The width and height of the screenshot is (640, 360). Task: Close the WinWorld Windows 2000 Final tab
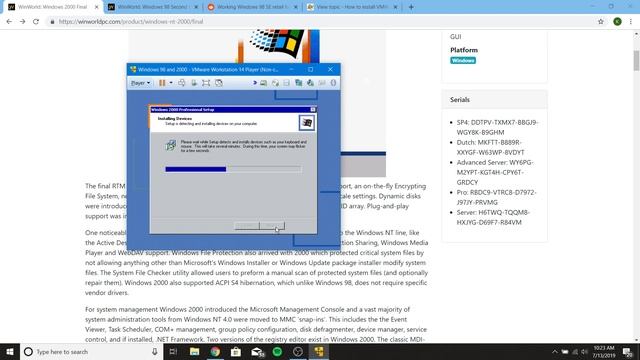(96, 7)
